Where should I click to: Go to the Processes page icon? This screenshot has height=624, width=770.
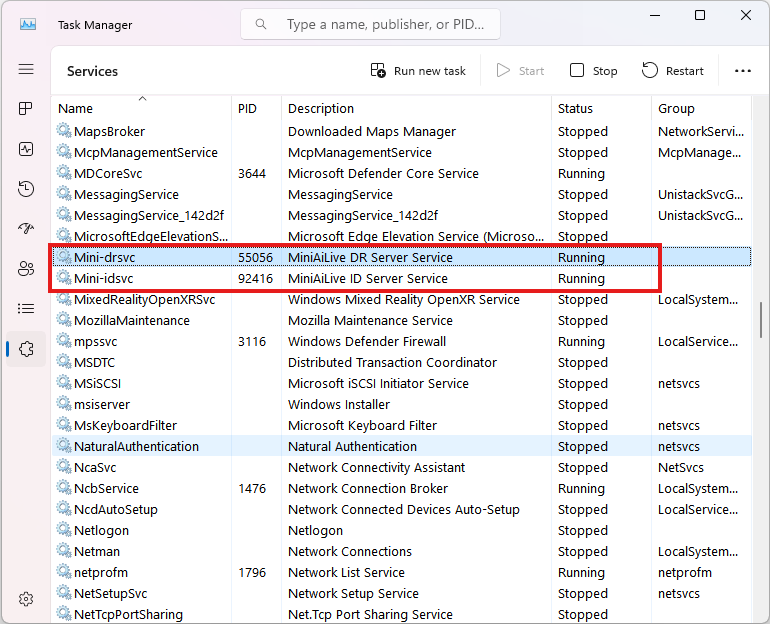[x=26, y=109]
